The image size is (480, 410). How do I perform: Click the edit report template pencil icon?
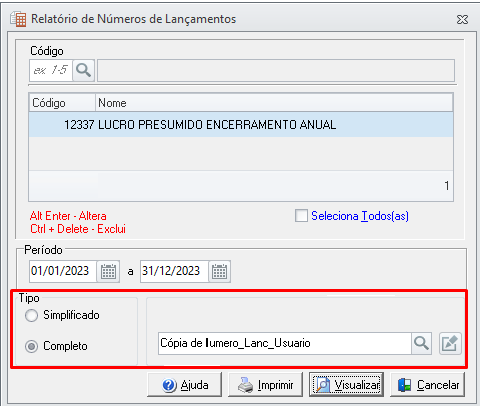coord(450,343)
